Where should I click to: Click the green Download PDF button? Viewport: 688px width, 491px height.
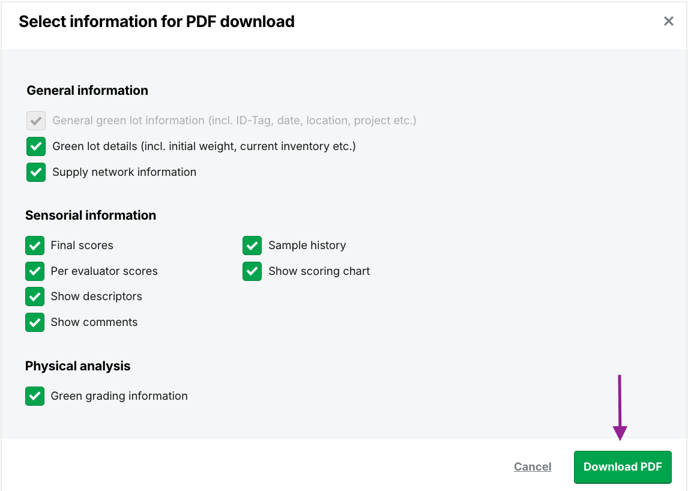[x=623, y=467]
